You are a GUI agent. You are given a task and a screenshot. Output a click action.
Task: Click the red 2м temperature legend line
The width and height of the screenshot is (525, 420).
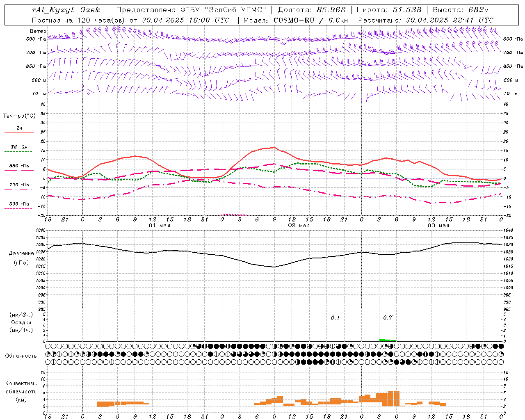coord(19,132)
